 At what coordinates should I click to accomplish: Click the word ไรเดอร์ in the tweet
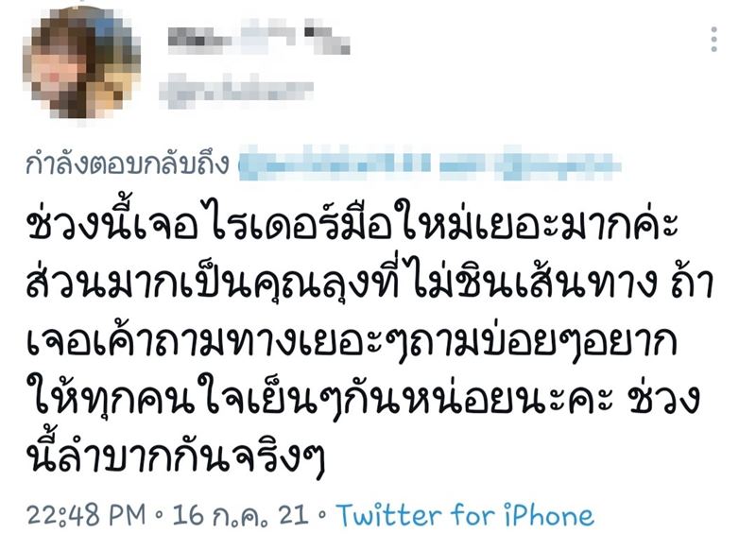pos(274,222)
